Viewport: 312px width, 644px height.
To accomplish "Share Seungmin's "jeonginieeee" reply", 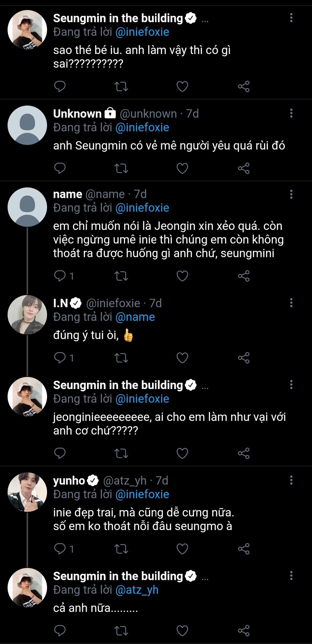I will (x=244, y=453).
